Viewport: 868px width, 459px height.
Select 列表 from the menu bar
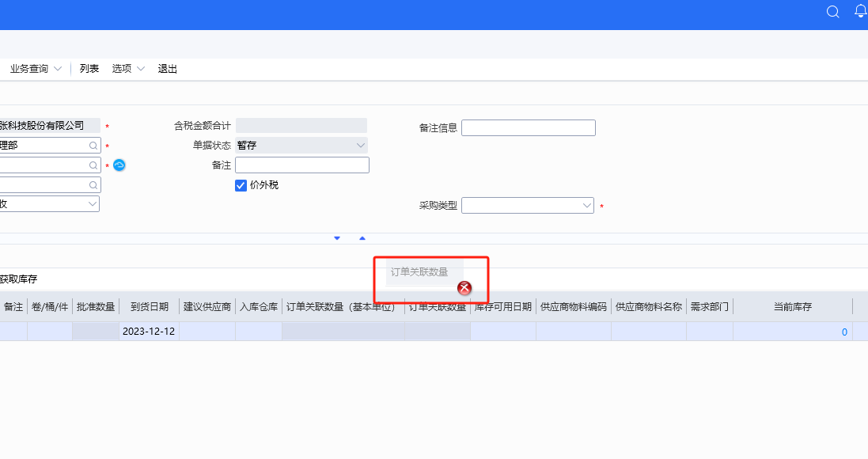tap(89, 68)
